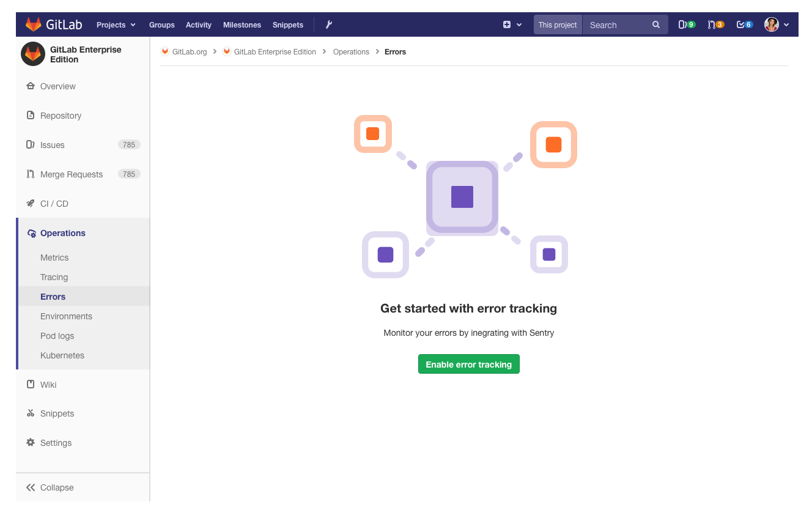Open the todos icon showing 9

click(x=685, y=24)
